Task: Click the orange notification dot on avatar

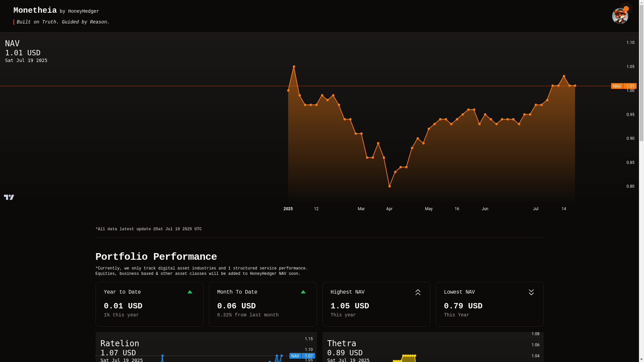Action: click(626, 9)
